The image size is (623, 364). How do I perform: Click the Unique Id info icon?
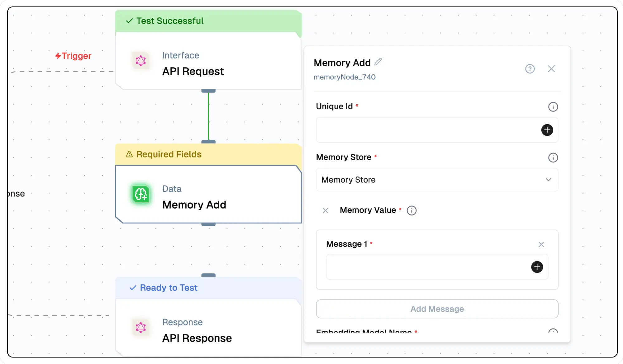(x=553, y=107)
